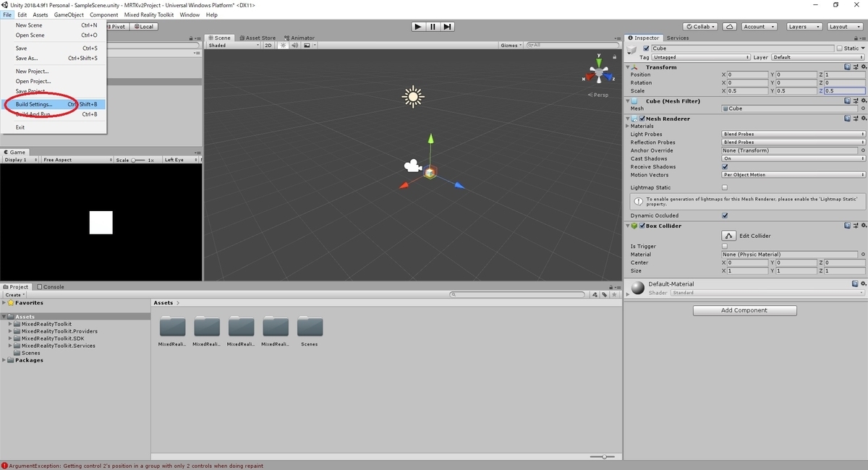Click the blue Z-axis arrow handle

pos(459,185)
